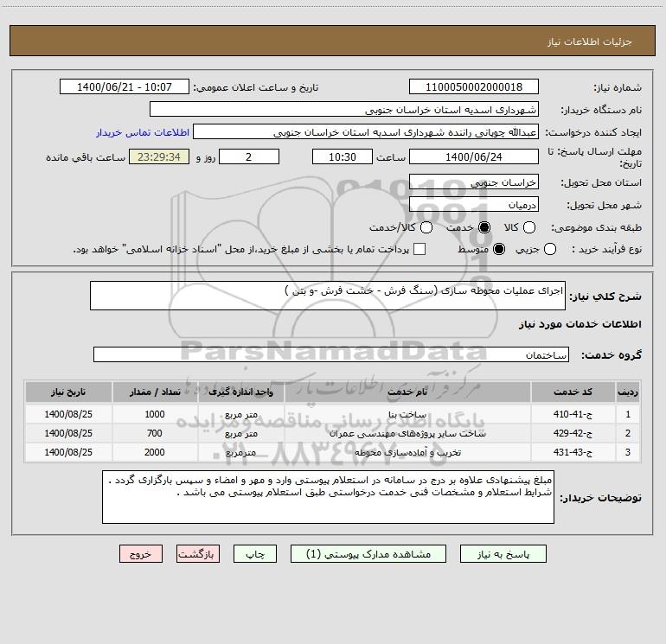Click the delivery province field خراسان جنوبی
This screenshot has width=666, height=644.
point(474,182)
